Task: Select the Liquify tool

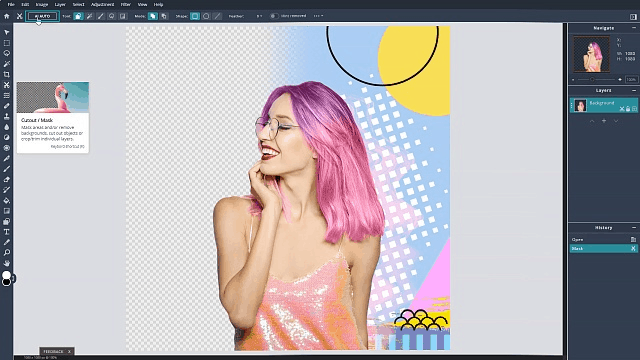Action: 7,96
